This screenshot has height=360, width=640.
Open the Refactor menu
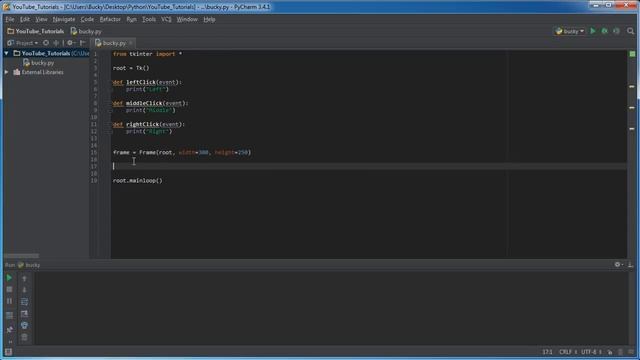[110, 19]
